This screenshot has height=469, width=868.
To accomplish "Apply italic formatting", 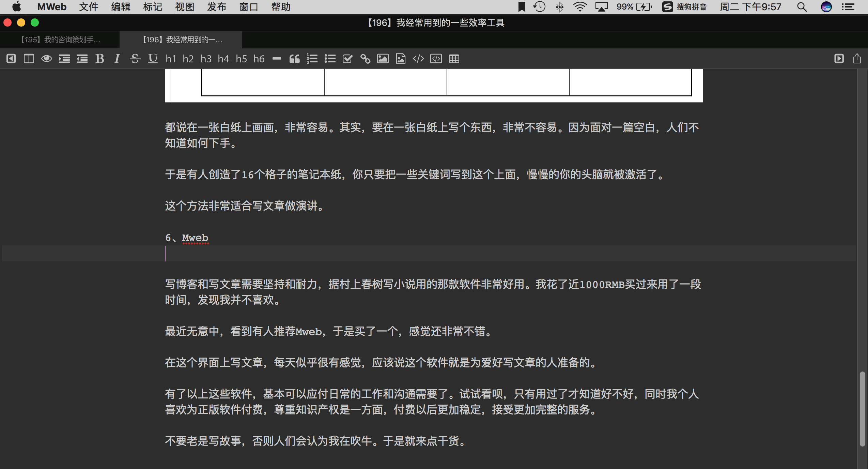I will coord(117,59).
